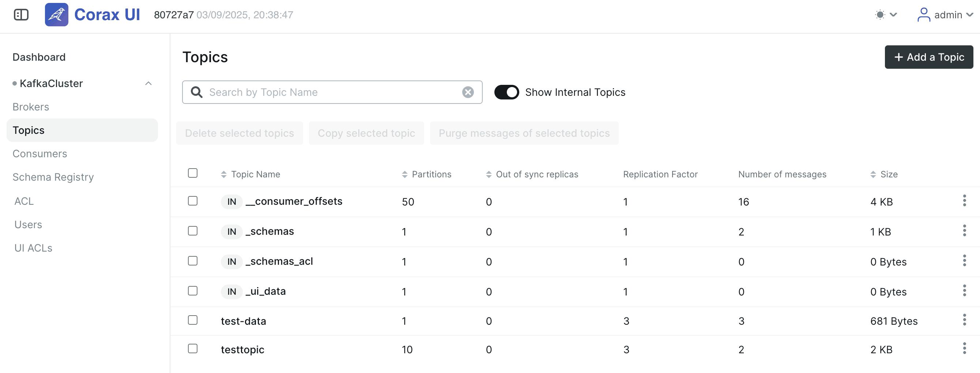Select the test-data topic checkbox

(193, 320)
